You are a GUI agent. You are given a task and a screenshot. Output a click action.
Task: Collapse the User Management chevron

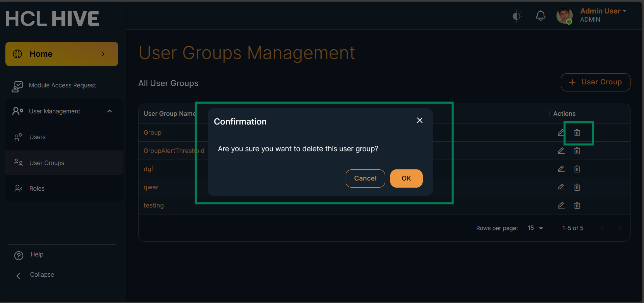(109, 111)
